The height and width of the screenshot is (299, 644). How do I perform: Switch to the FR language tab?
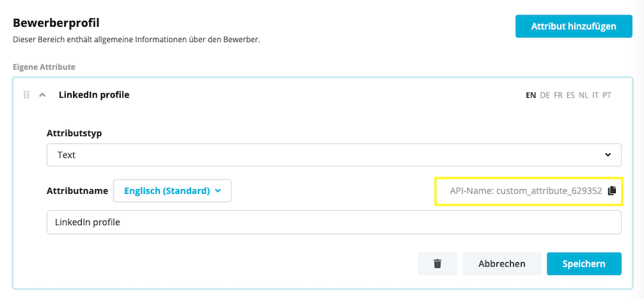(x=558, y=96)
